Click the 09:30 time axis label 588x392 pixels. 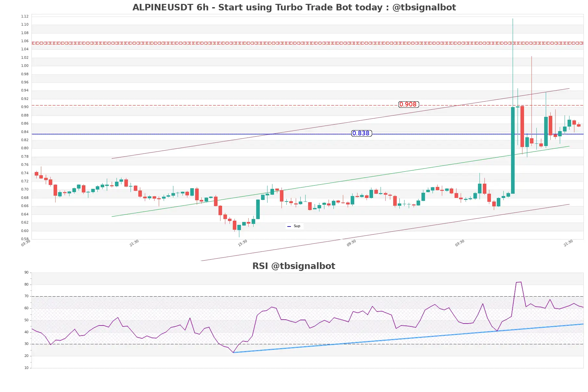(351, 243)
